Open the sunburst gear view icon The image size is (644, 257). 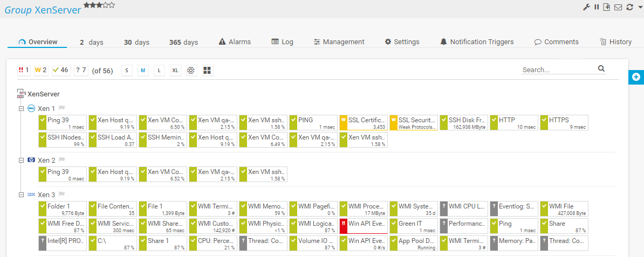pyautogui.click(x=191, y=71)
